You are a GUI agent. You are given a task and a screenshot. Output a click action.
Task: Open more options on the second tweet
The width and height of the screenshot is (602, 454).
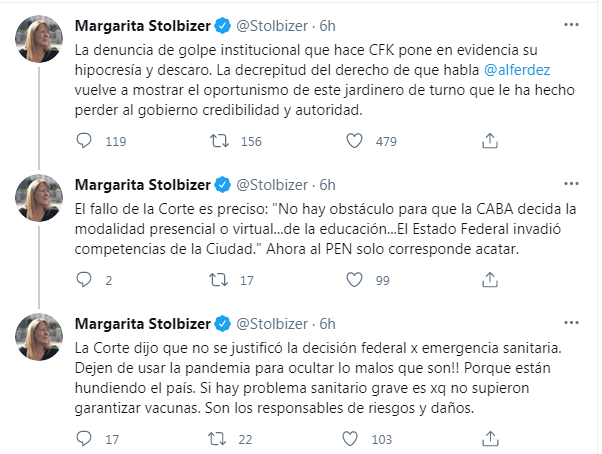(571, 184)
